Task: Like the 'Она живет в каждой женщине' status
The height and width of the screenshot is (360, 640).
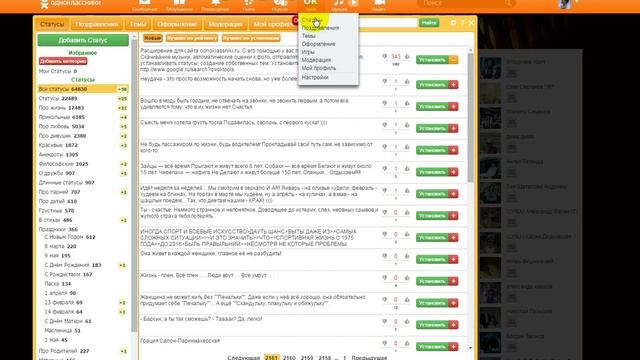Action: point(407,256)
